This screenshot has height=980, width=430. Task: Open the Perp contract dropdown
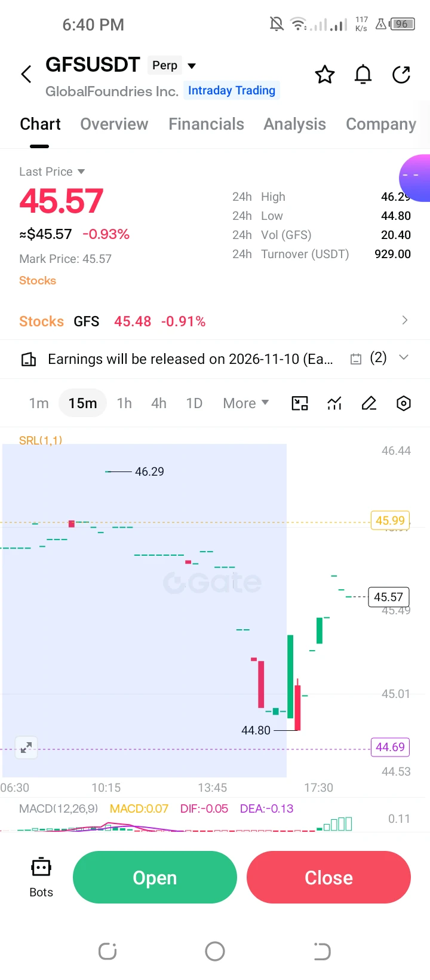point(173,65)
